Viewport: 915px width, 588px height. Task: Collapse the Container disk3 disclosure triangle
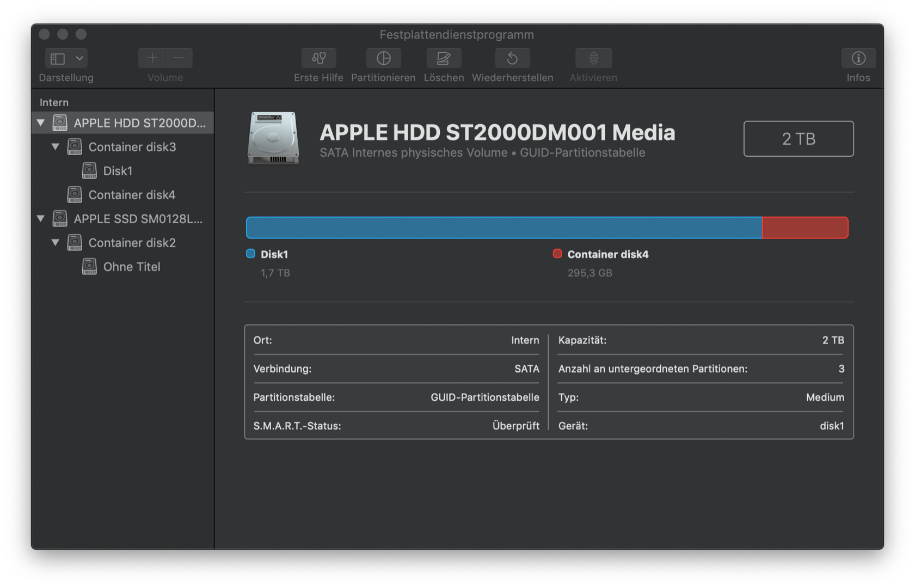[x=56, y=147]
